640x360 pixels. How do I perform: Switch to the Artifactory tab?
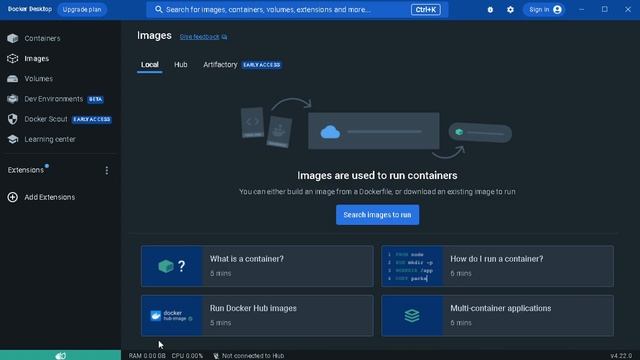(220, 65)
